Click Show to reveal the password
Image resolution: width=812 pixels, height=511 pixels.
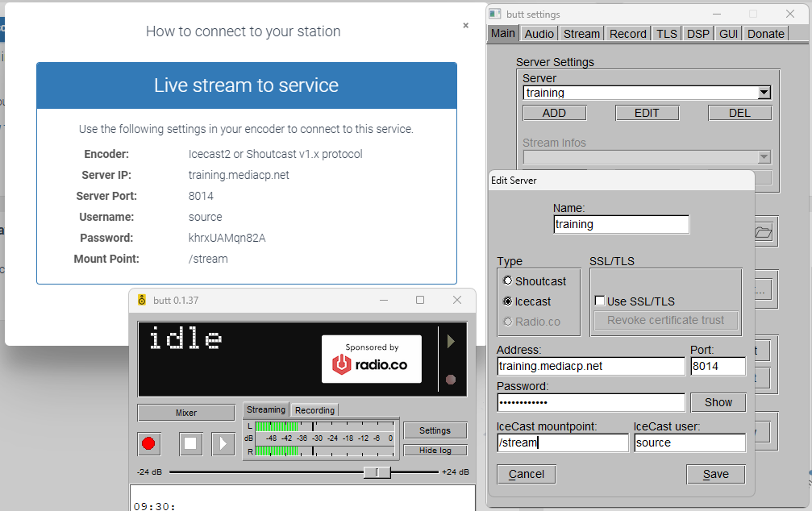[x=718, y=402]
